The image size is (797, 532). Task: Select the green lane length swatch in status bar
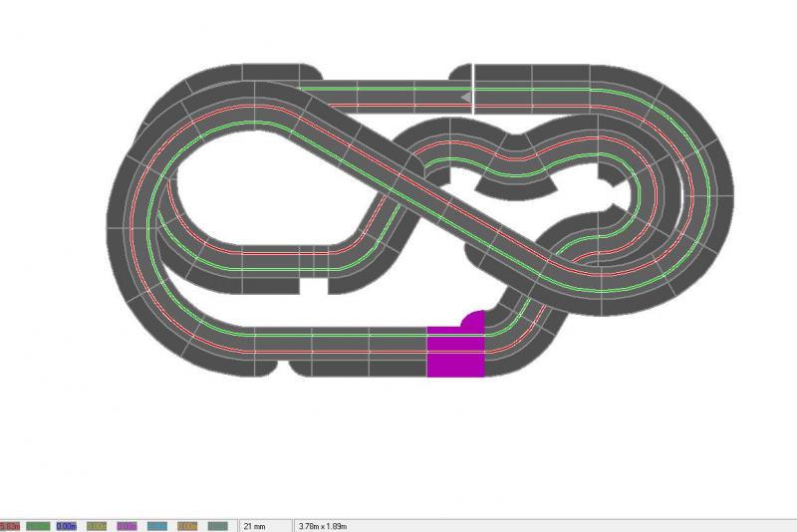coord(38,525)
